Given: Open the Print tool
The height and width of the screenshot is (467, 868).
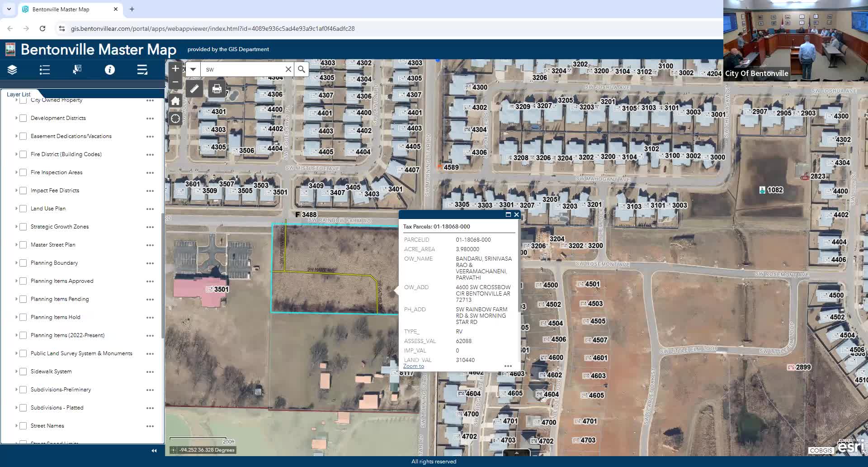Looking at the screenshot, I should 217,89.
